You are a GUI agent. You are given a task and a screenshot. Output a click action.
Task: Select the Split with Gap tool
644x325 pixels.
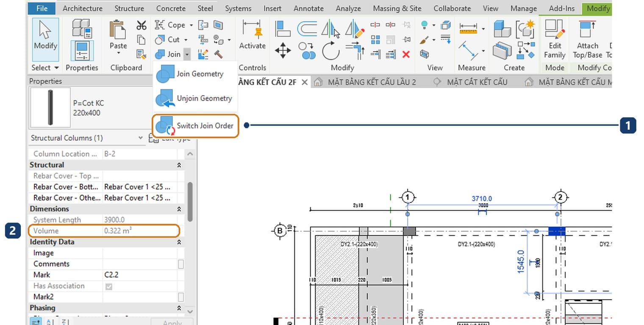click(x=391, y=25)
